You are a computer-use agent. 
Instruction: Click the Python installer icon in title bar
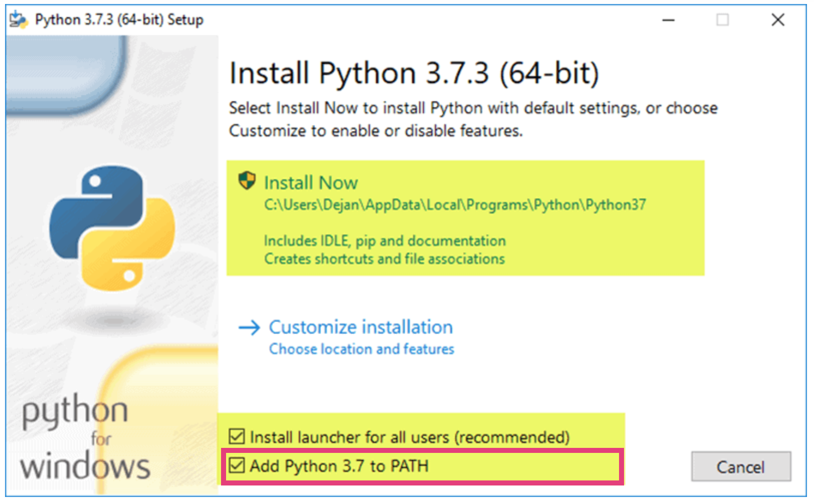(18, 20)
